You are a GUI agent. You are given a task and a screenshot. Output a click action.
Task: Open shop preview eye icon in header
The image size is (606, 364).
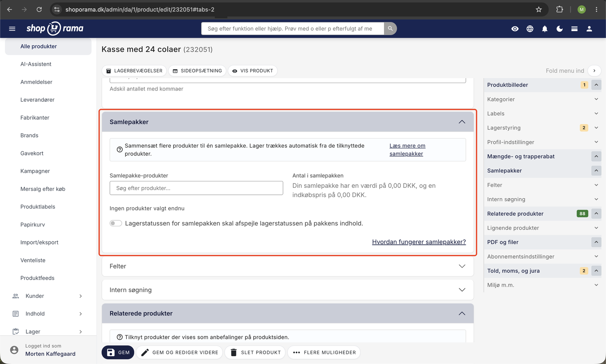(515, 29)
